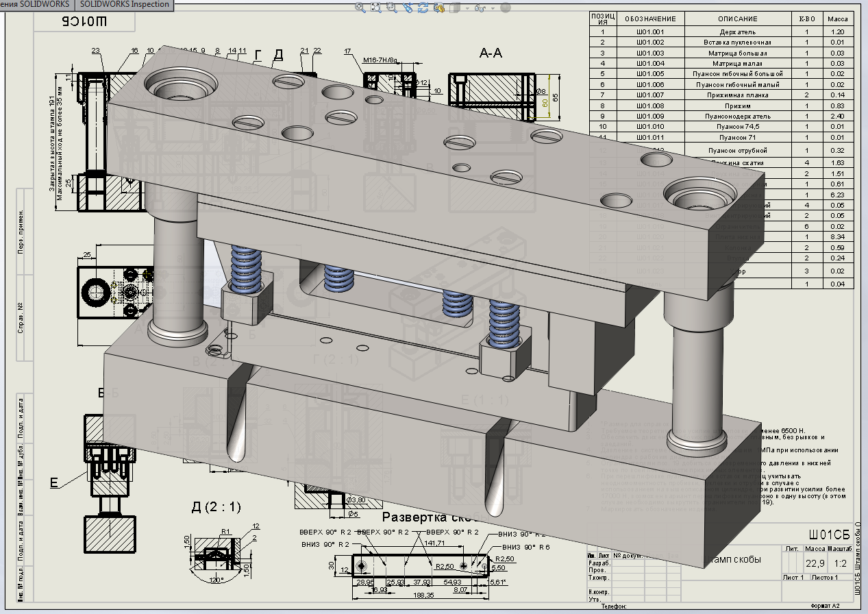Open the partially visible SOLIDWORKS add-ins tab
The width and height of the screenshot is (868, 614).
pyautogui.click(x=36, y=5)
